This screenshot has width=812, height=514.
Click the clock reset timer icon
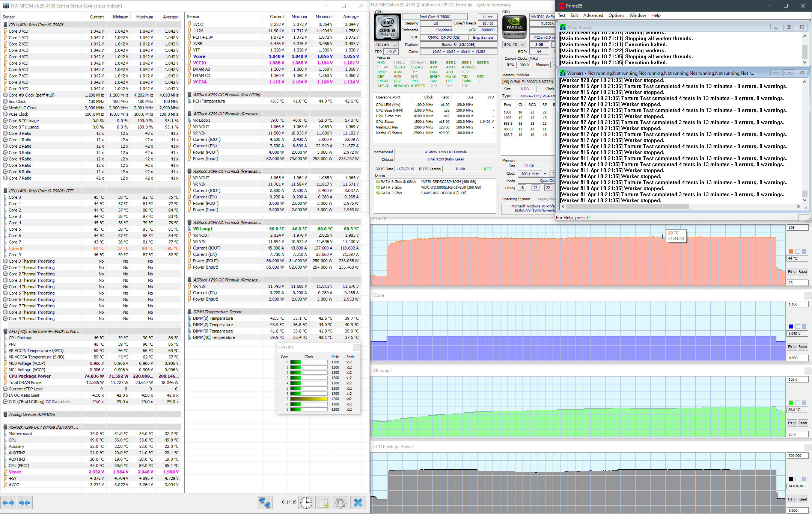[306, 503]
